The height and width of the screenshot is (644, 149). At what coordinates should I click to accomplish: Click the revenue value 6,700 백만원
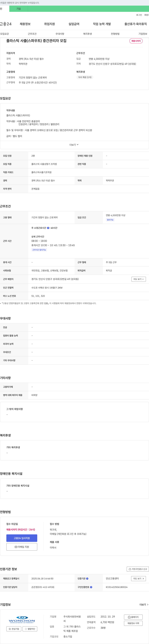(x=107, y=622)
